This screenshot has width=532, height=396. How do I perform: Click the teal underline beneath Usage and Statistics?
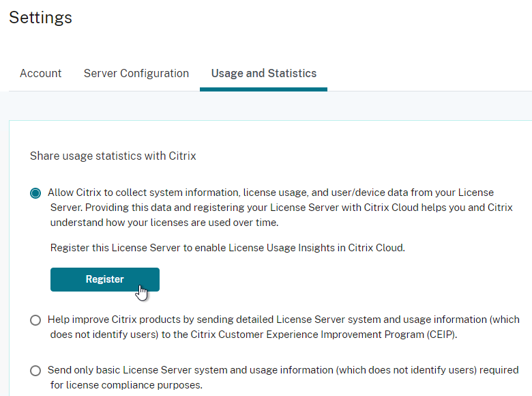coord(263,89)
